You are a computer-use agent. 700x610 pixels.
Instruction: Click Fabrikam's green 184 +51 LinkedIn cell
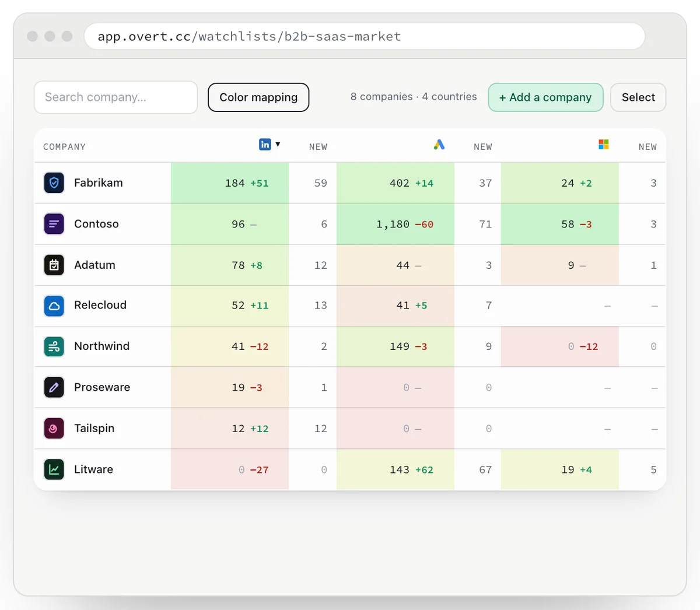[x=230, y=183]
